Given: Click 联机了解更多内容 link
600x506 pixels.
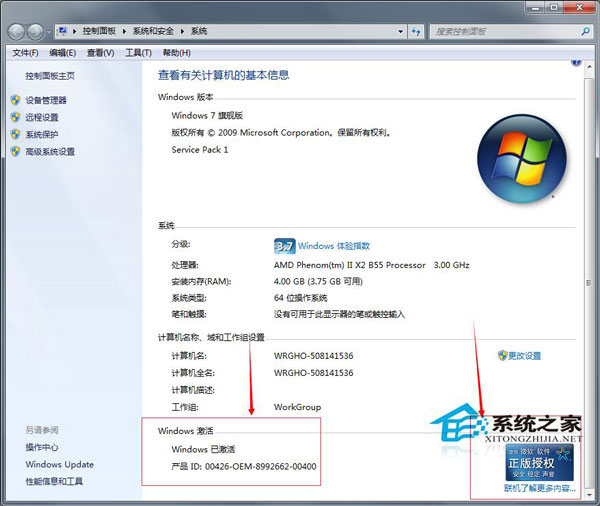Looking at the screenshot, I should 540,488.
